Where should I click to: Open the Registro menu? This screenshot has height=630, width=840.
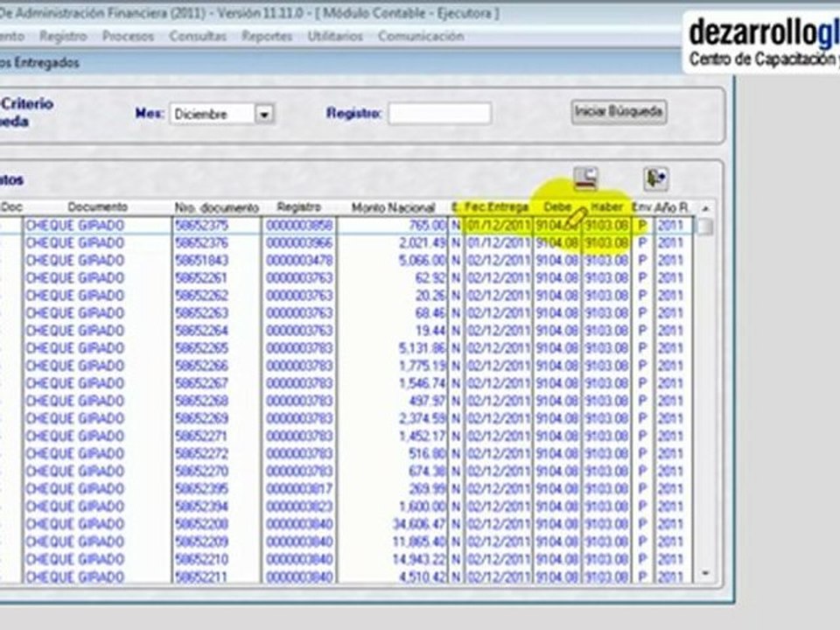click(x=63, y=37)
